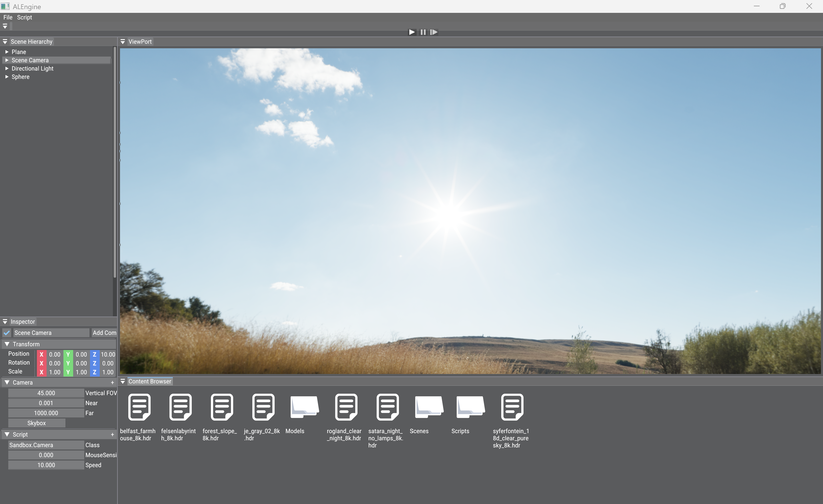The image size is (823, 504).
Task: Select Plane in the Scene Hierarchy
Action: click(19, 52)
